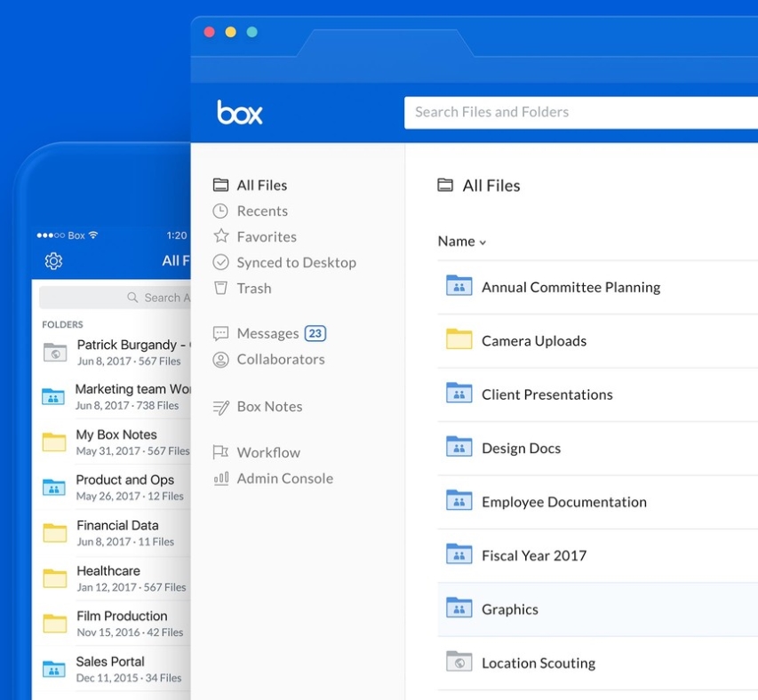The image size is (758, 700).
Task: Open Film Production folder in mobile app
Action: (112, 624)
